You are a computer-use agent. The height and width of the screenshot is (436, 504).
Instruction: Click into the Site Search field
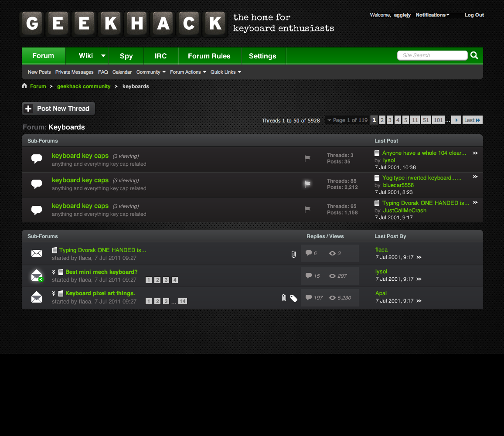point(432,55)
